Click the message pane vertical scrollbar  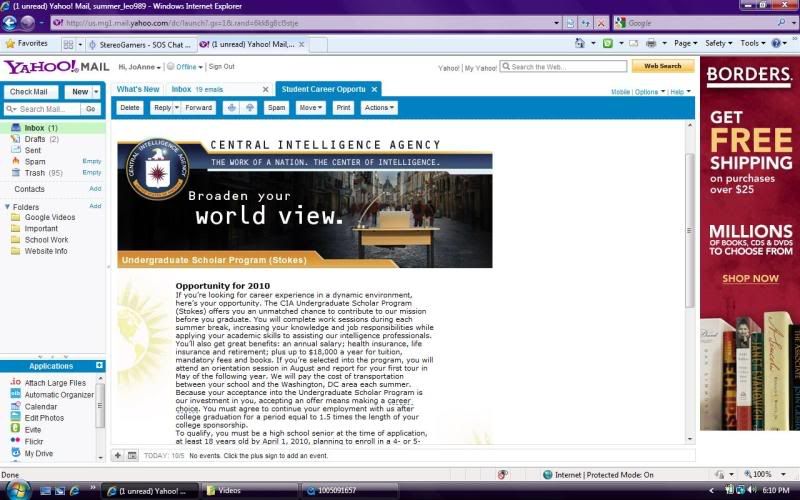click(690, 230)
